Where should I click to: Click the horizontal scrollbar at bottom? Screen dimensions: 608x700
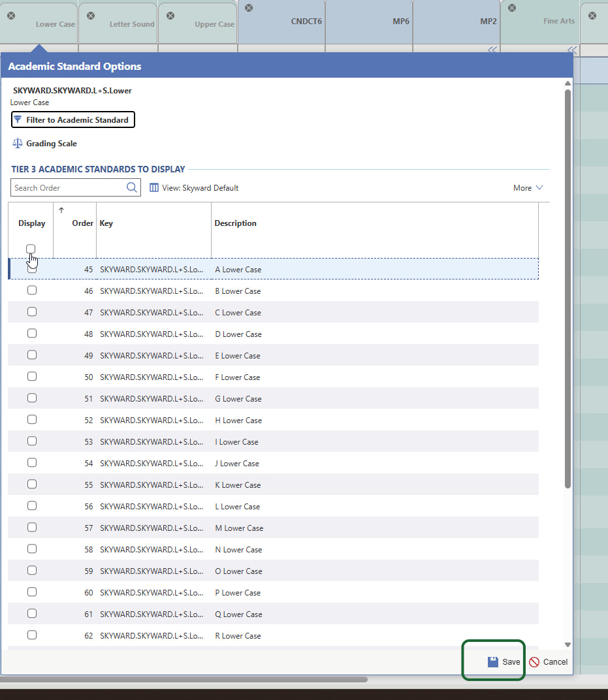coord(184,680)
